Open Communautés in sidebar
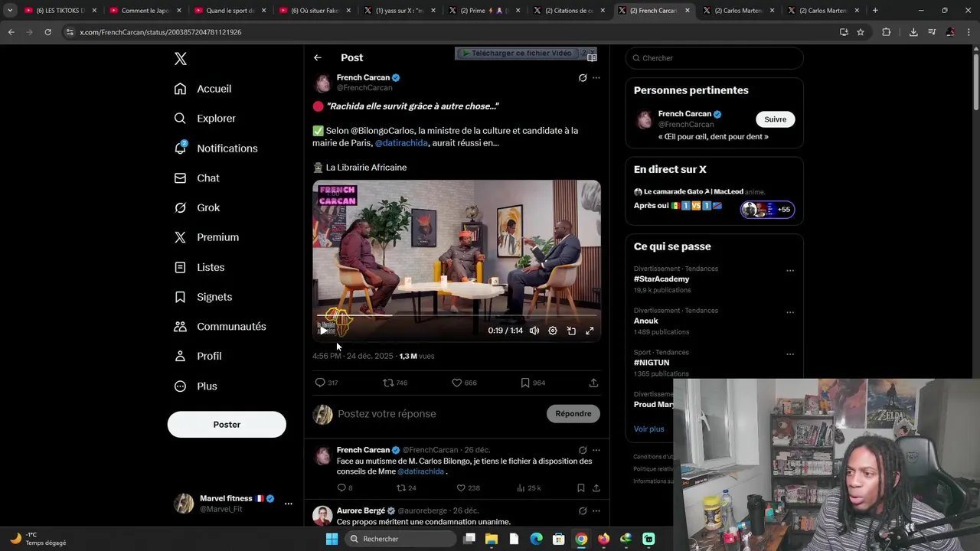Image resolution: width=980 pixels, height=551 pixels. coord(220,327)
